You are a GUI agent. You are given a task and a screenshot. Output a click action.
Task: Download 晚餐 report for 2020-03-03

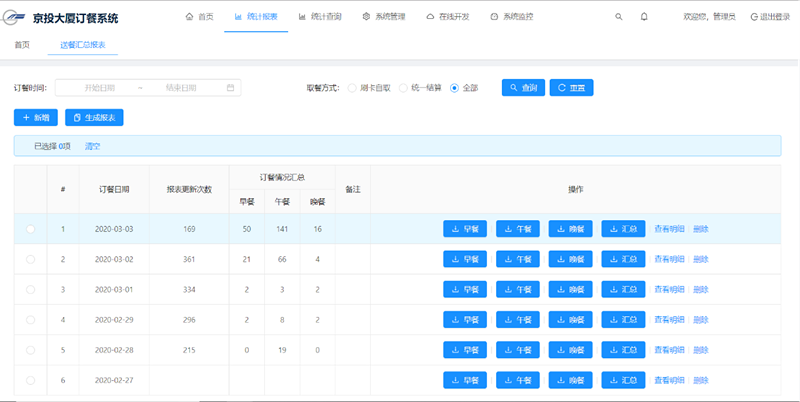(570, 229)
